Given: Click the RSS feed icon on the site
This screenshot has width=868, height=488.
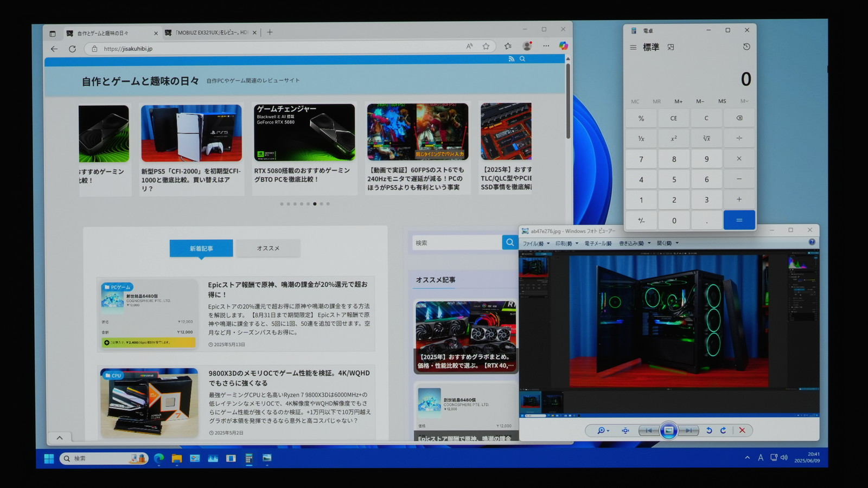Looking at the screenshot, I should tap(511, 59).
